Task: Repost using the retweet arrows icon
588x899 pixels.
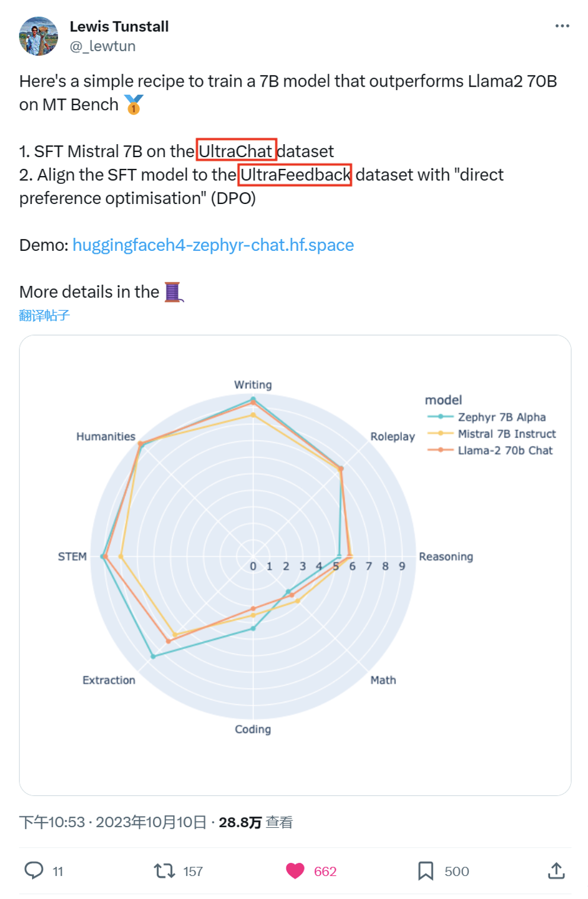Action: pos(164,871)
